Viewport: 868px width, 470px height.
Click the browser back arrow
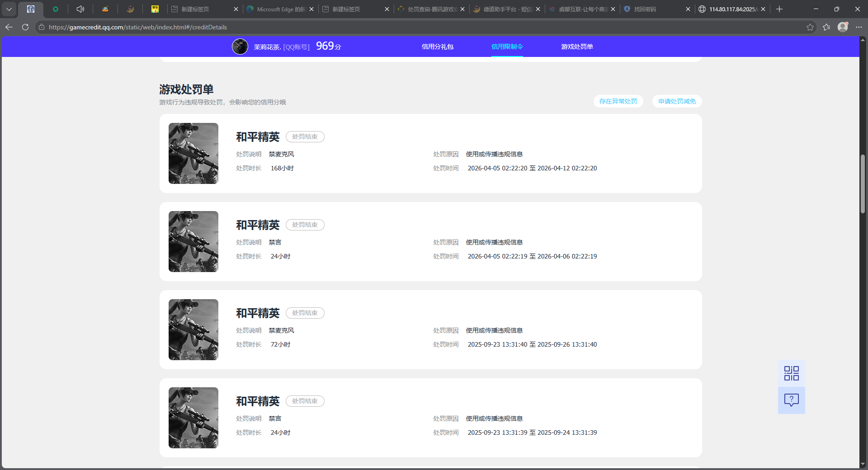[9, 27]
